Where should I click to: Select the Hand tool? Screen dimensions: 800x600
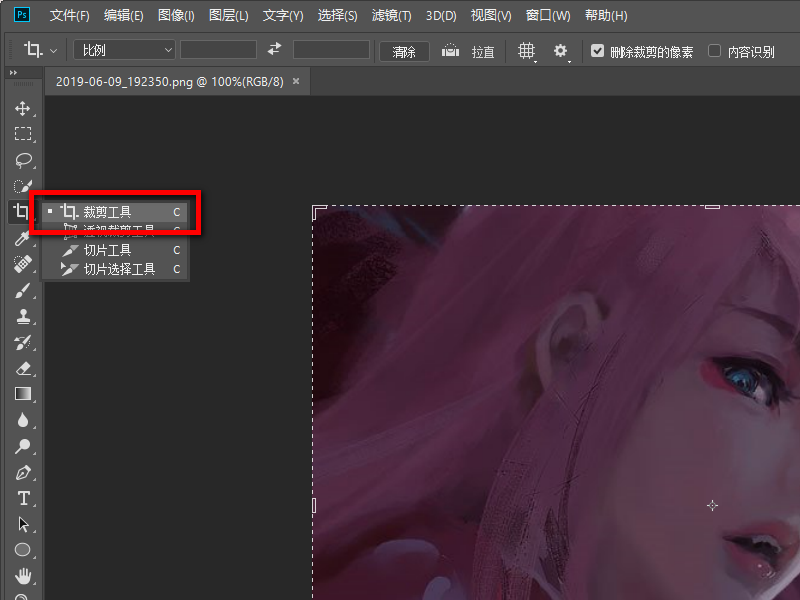point(22,576)
